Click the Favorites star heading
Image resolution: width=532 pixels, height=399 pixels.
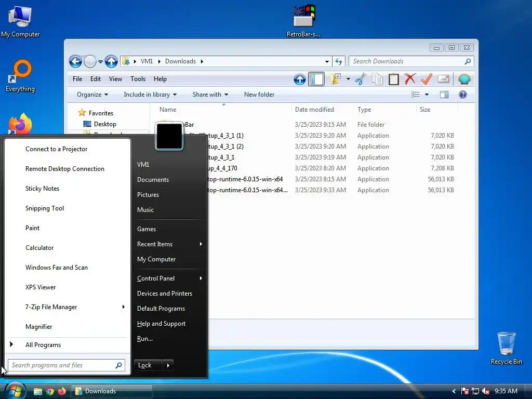click(x=96, y=113)
